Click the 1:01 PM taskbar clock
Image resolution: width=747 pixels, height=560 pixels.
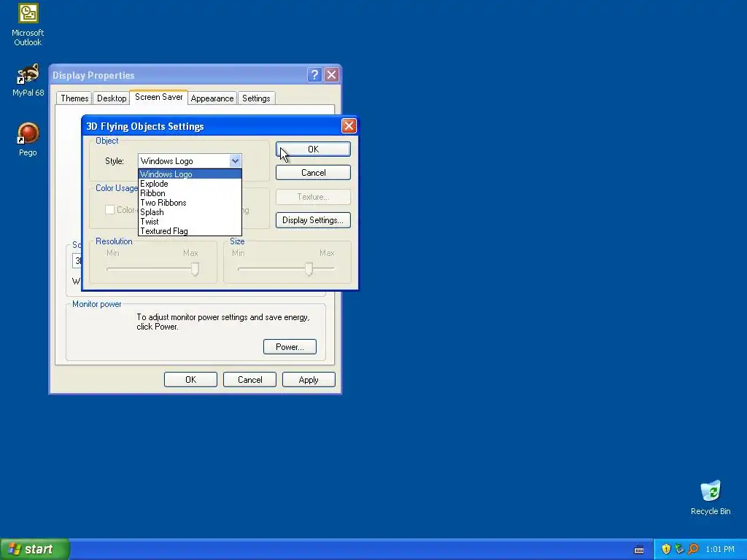720,549
